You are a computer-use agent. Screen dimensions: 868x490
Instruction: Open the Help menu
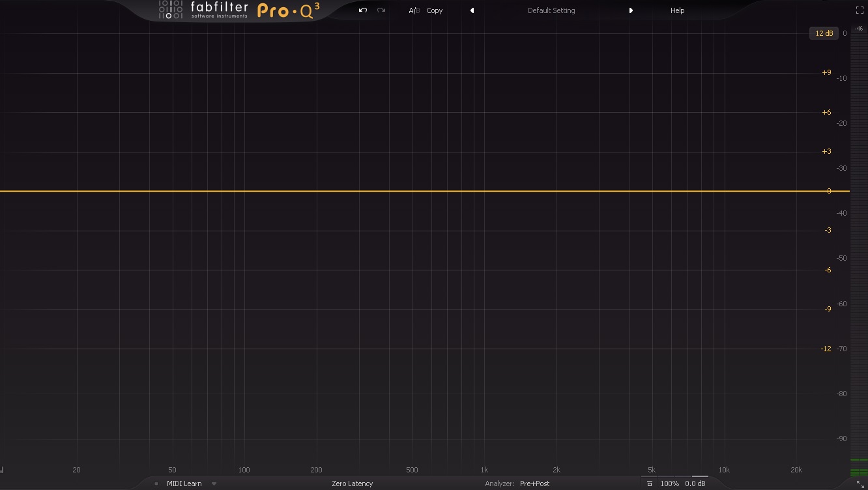[x=678, y=10]
